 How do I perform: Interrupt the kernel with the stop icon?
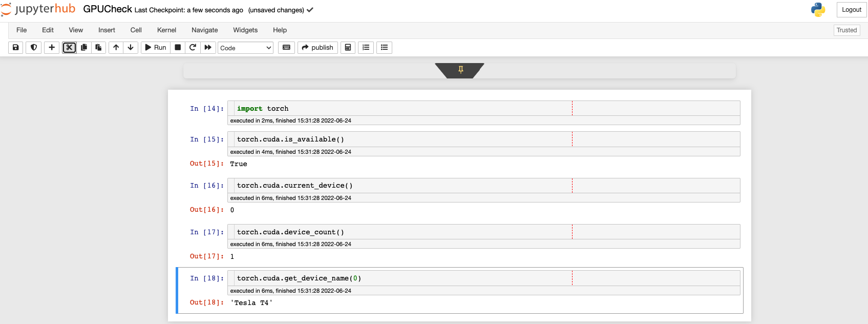click(178, 48)
